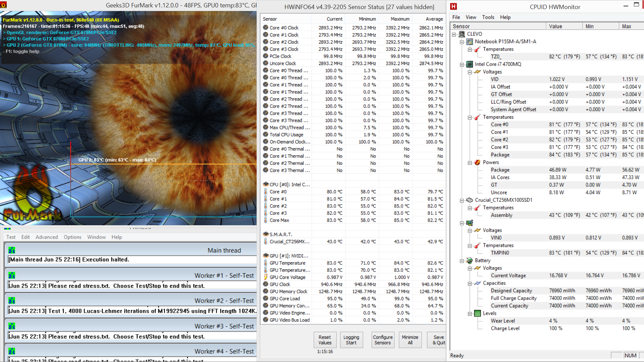Viewport: 644px width, 362px height.
Task: Click the Average column header in HWiNFO
Action: pos(429,19)
